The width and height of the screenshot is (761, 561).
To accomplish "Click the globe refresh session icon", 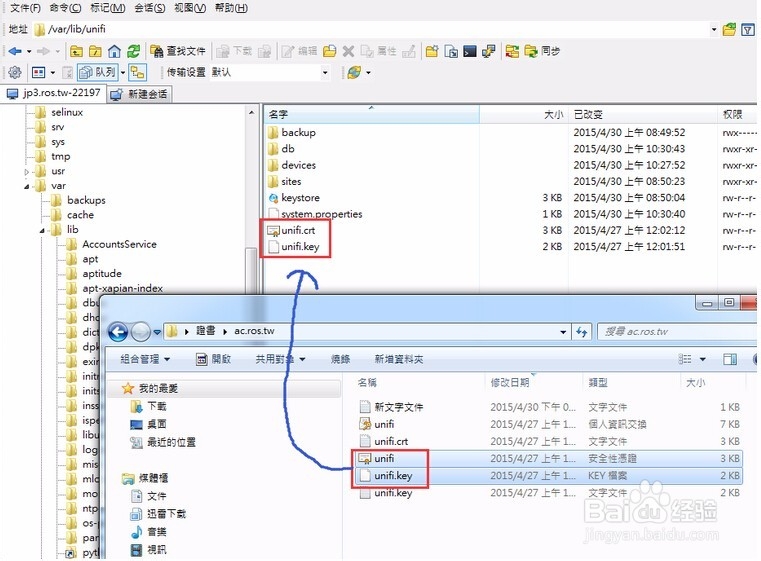I will coord(354,73).
